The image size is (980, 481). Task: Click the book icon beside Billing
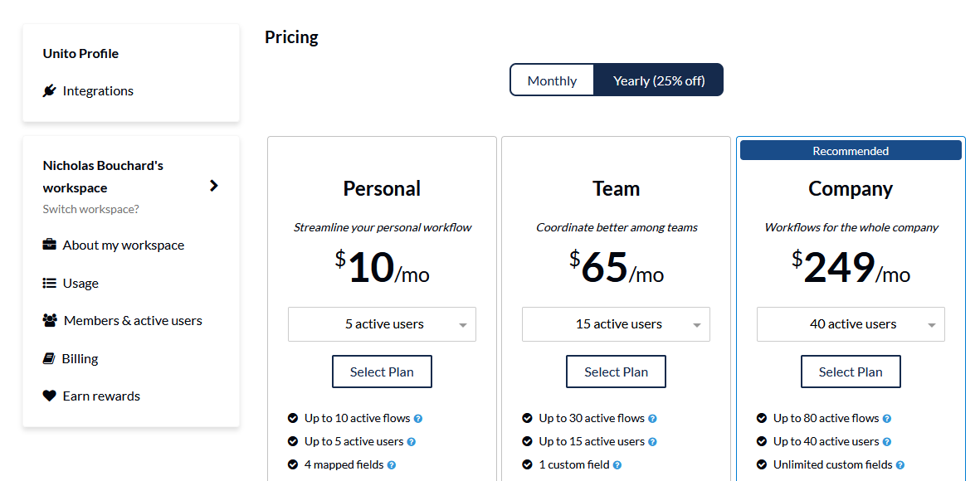(49, 358)
